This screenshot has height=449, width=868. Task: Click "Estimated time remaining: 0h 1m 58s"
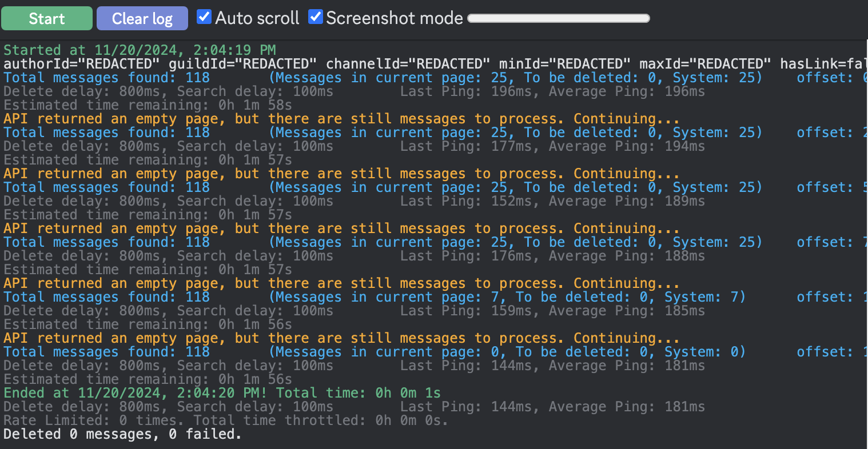(148, 105)
